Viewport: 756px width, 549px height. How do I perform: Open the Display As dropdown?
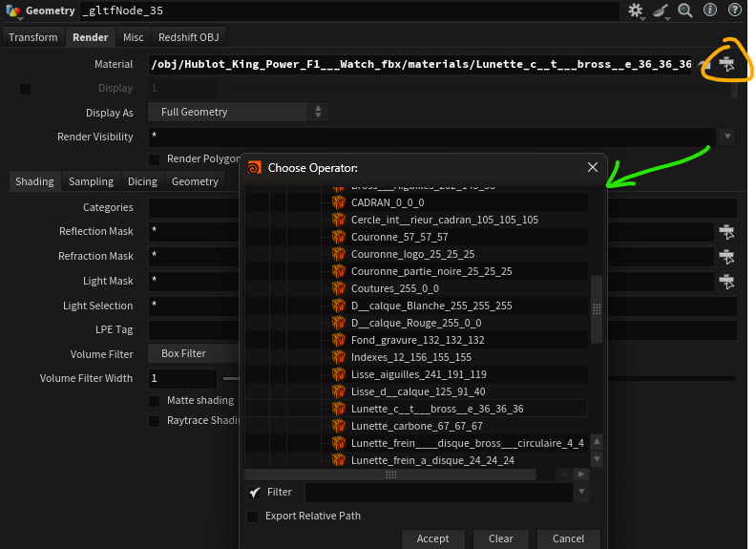pos(238,112)
